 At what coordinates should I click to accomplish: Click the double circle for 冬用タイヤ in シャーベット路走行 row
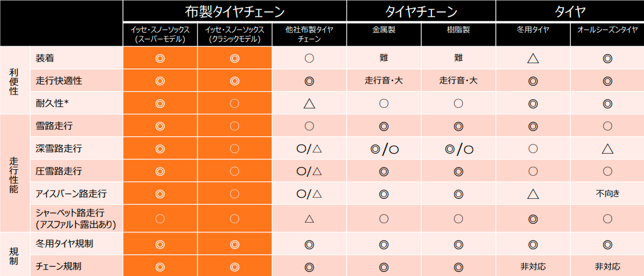pyautogui.click(x=533, y=219)
